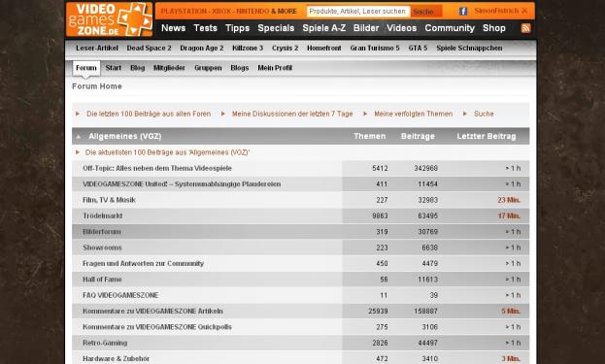Open the Shop menu
The image size is (605, 364).
point(494,28)
